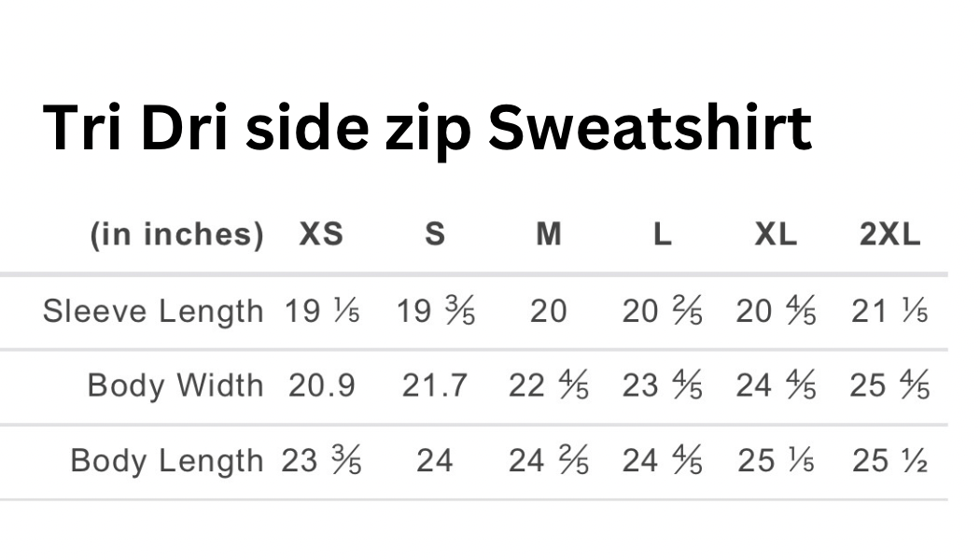Select the XS size column header

point(321,234)
